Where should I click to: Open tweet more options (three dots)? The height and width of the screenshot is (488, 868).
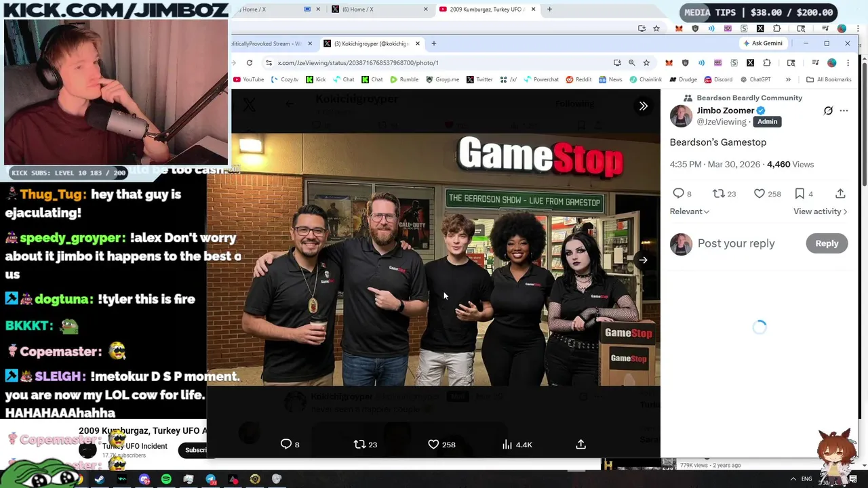click(844, 110)
